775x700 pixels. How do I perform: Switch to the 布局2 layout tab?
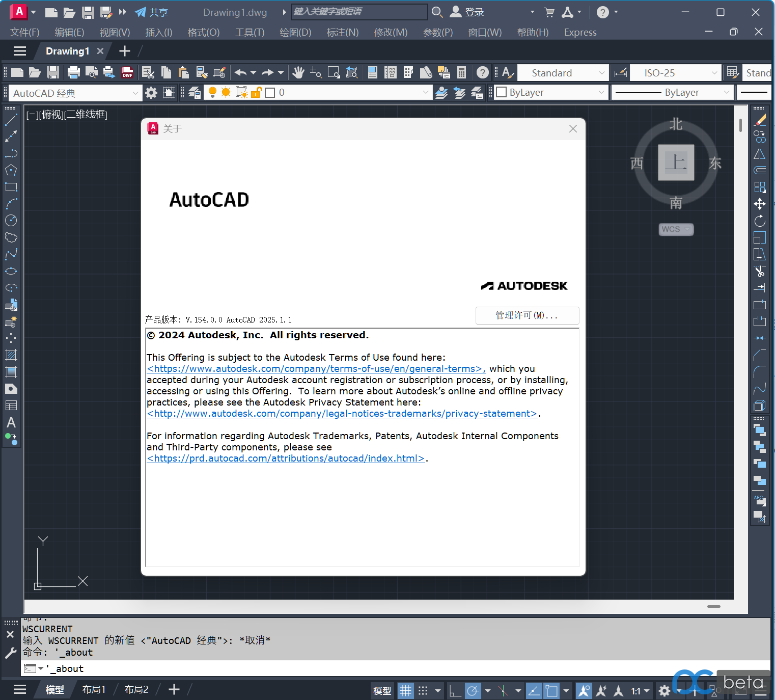tap(136, 689)
